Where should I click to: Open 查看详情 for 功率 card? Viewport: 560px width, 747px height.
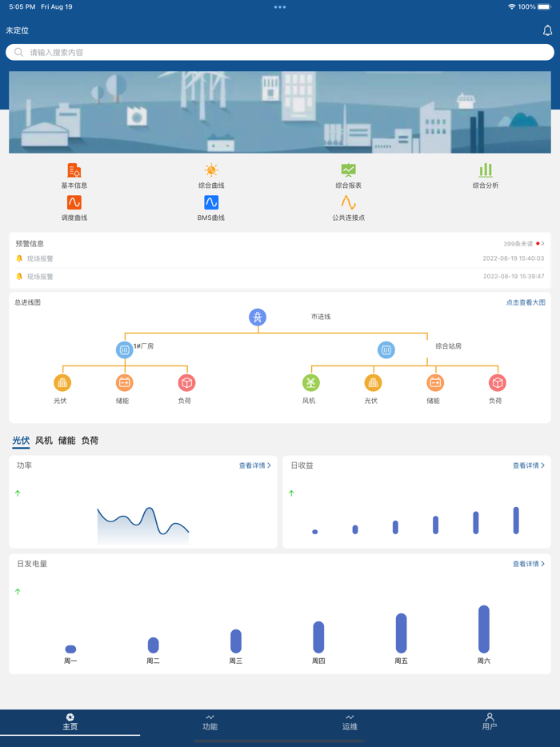pyautogui.click(x=255, y=465)
